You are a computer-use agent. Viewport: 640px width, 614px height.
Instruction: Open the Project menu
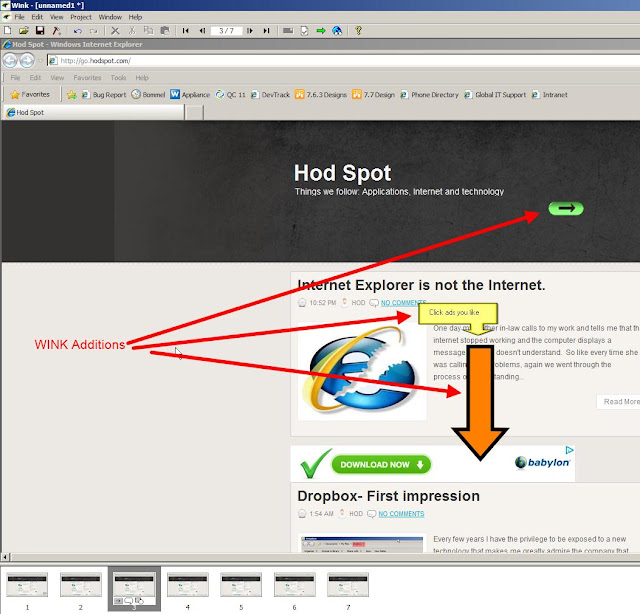point(81,17)
